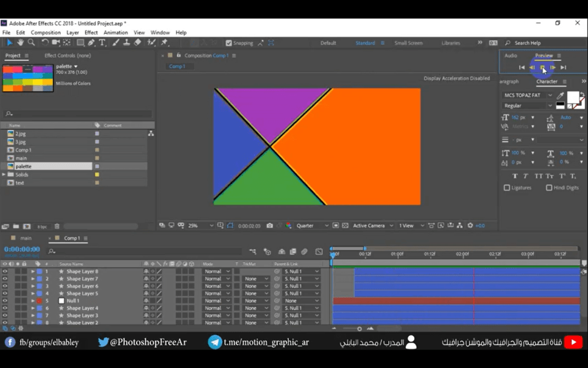Enable the Ligatures checkbox
The width and height of the screenshot is (588, 368).
point(507,187)
